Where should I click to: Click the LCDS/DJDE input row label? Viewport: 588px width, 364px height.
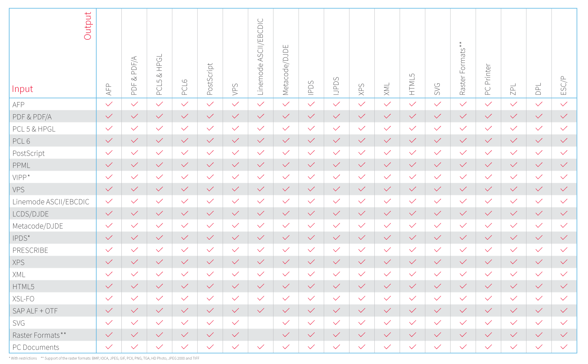tap(31, 214)
